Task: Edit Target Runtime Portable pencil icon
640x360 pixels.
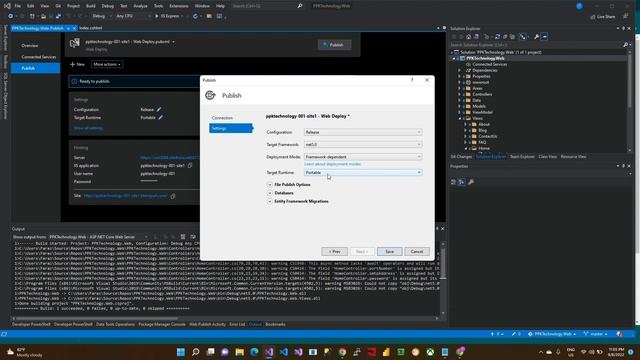Action: (160, 118)
